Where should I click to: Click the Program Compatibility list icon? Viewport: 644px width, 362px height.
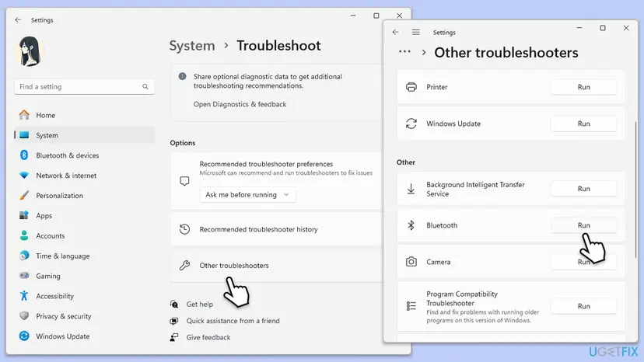pyautogui.click(x=411, y=306)
